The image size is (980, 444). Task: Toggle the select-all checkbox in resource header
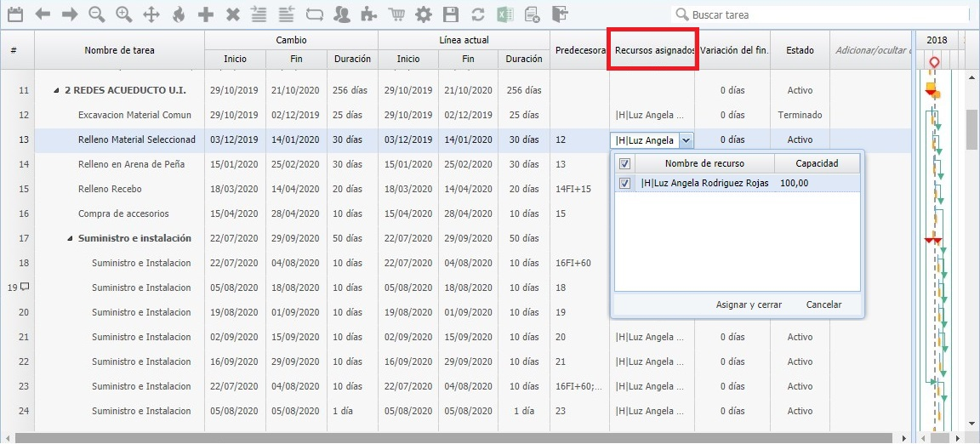coord(625,164)
